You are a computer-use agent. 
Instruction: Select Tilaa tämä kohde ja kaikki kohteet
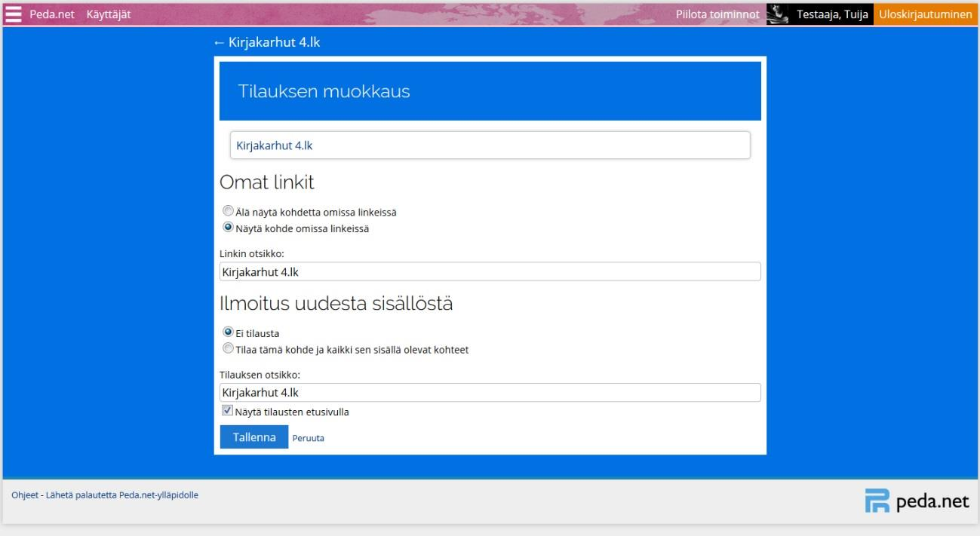click(227, 348)
